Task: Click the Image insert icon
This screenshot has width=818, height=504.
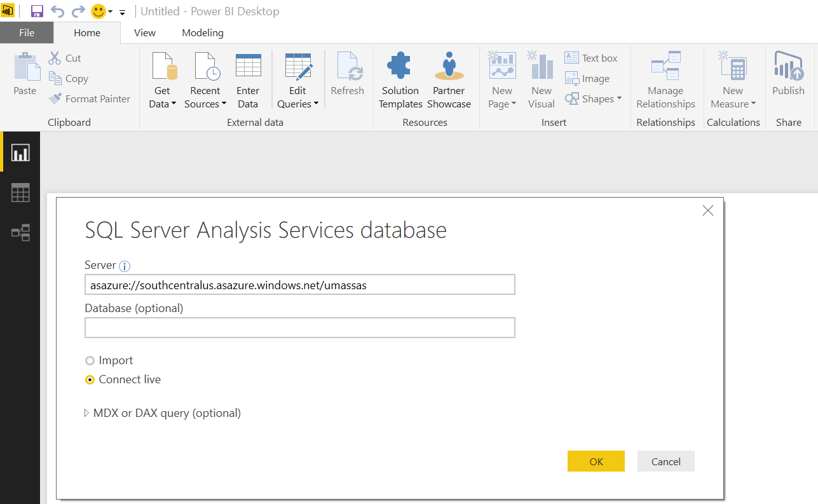Action: [571, 78]
